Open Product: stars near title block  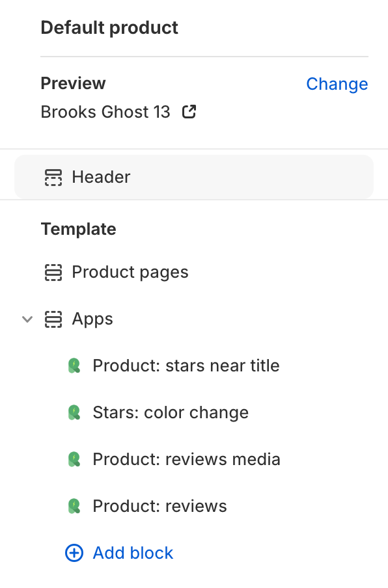tap(186, 366)
